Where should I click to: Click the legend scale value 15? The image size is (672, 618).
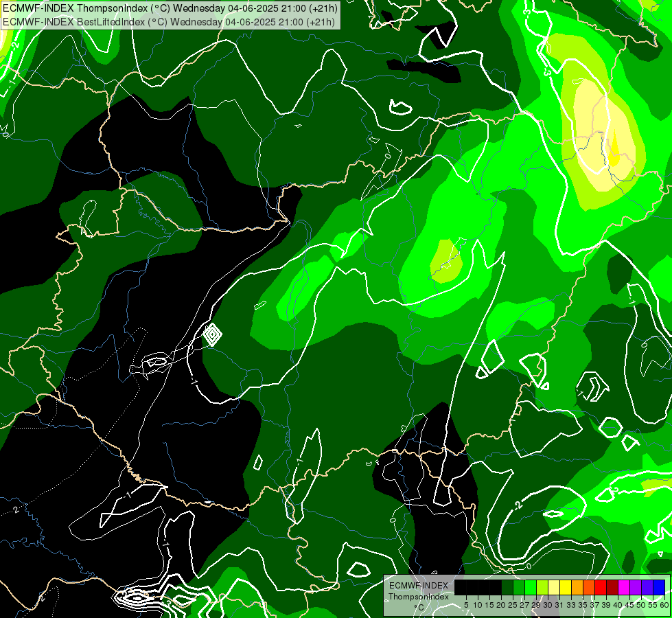pos(489,605)
